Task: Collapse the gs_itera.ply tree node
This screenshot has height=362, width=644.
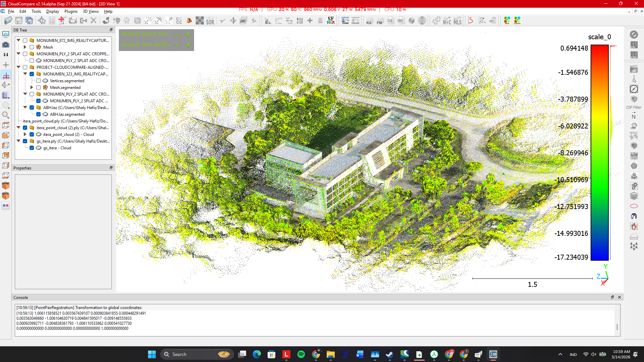Action: [18, 141]
